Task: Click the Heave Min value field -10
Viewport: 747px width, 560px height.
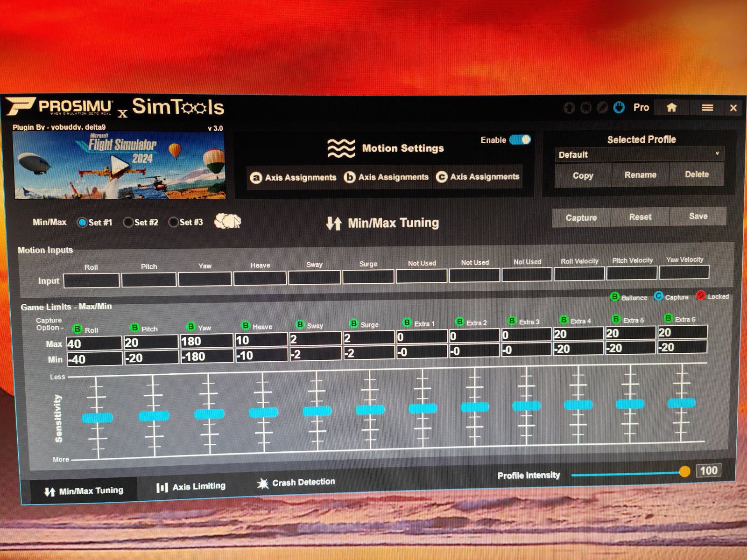Action: coord(261,355)
